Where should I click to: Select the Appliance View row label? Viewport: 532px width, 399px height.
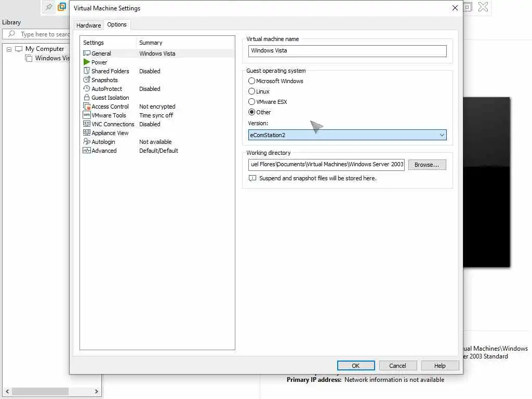(110, 132)
